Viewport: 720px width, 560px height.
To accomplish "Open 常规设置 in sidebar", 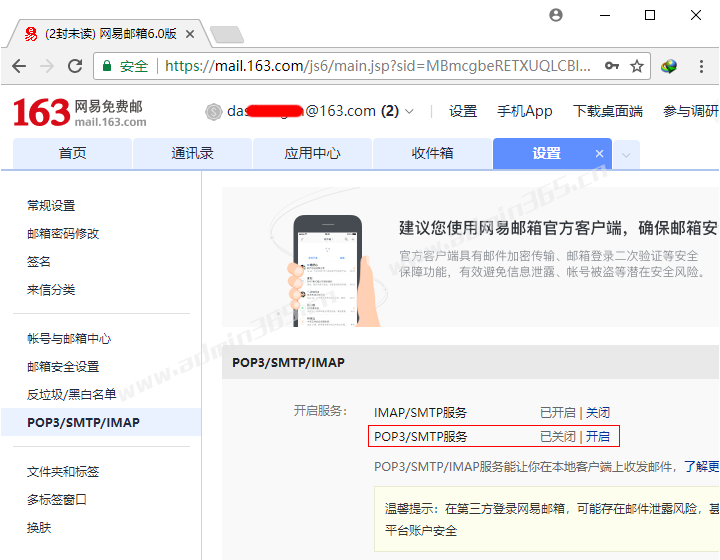I will pos(51,206).
